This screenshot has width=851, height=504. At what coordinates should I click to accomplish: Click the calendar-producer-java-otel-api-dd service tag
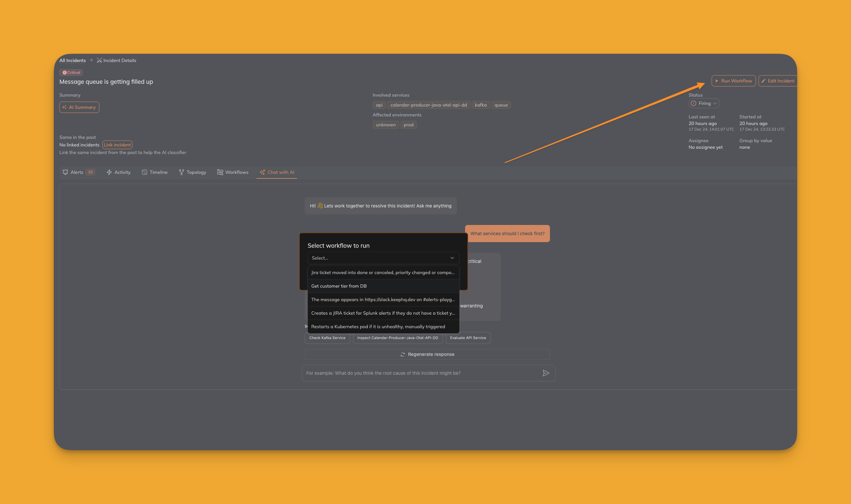428,105
